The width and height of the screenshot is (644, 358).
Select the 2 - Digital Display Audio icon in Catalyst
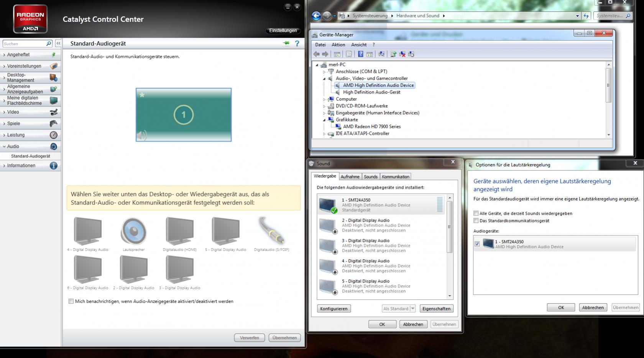[x=134, y=270]
